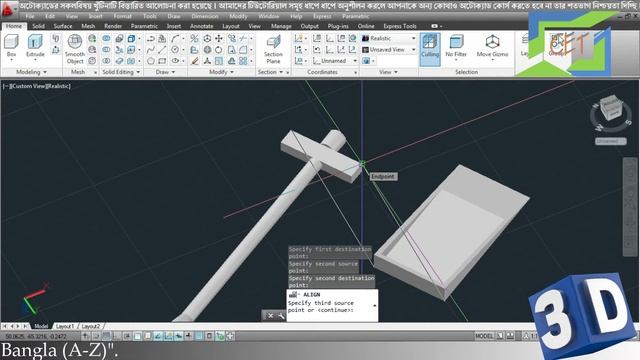
Task: Click the Section Plane icon
Action: point(273,49)
